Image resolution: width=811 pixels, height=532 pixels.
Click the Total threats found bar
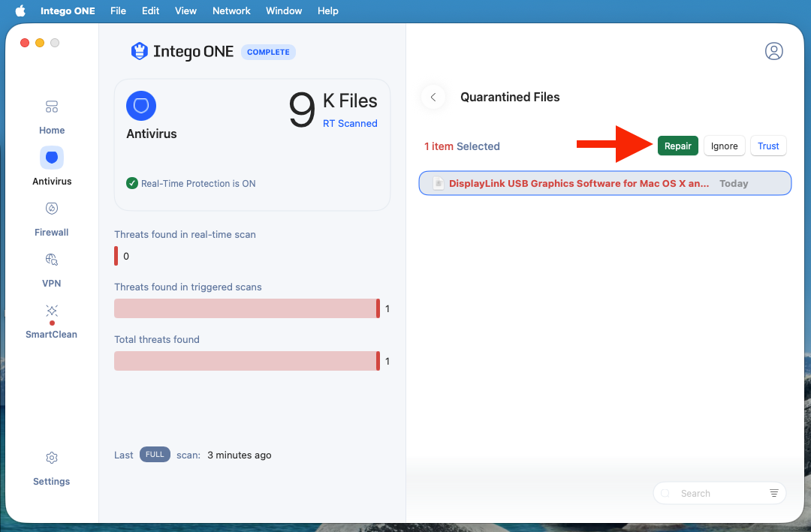click(247, 361)
